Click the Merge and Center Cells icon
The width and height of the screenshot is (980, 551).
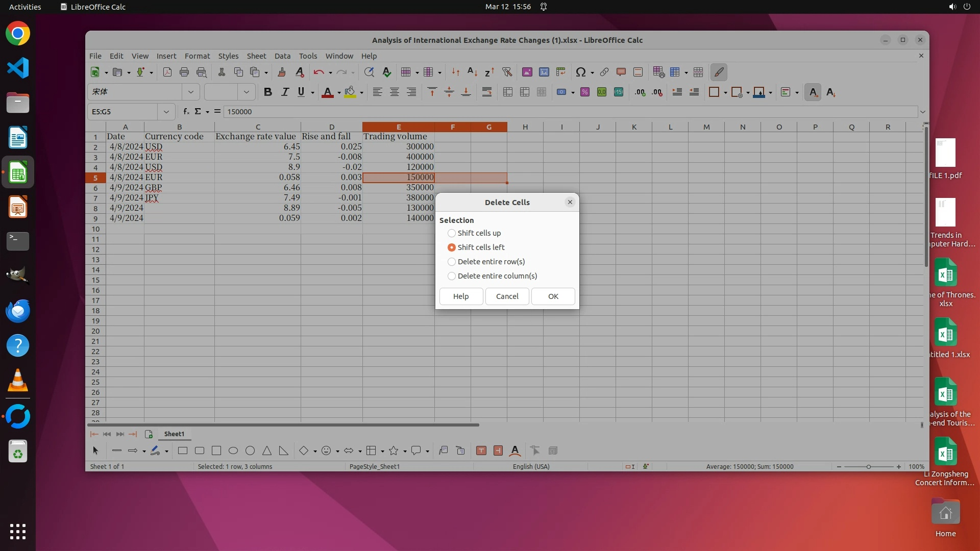tap(507, 92)
